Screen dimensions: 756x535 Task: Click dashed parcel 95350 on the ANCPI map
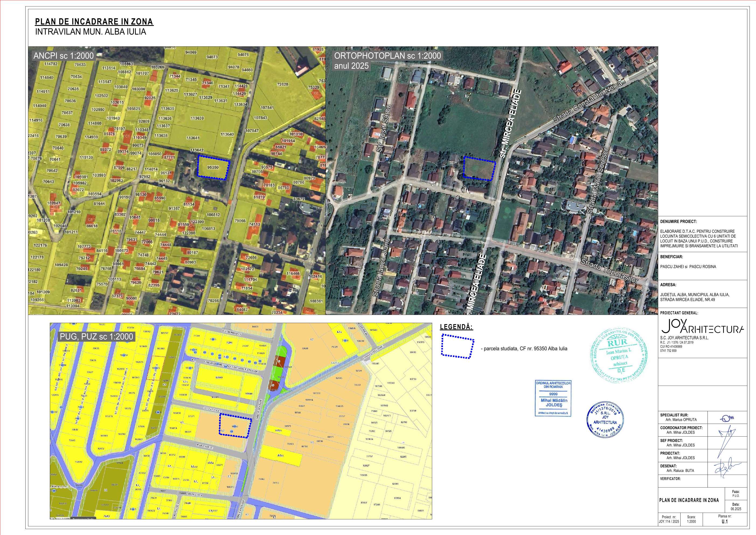tap(213, 167)
